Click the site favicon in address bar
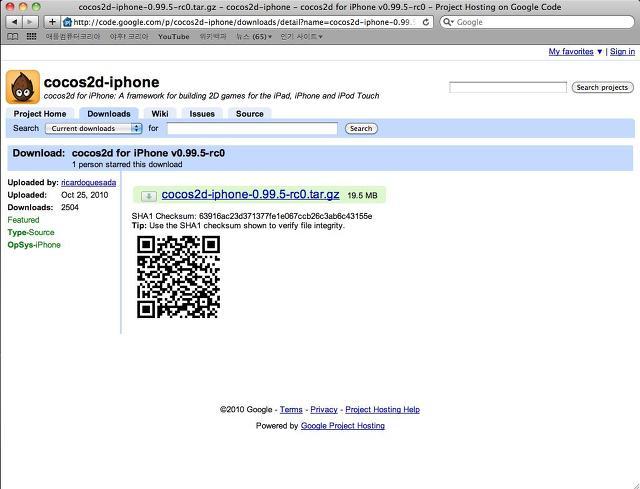 click(x=67, y=22)
